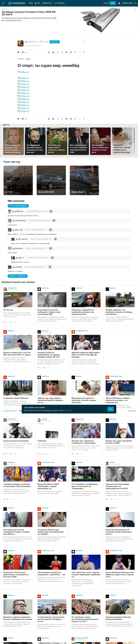Share post via Telegram in top row
This screenshot has width=138, height=644.
click(71, 52)
